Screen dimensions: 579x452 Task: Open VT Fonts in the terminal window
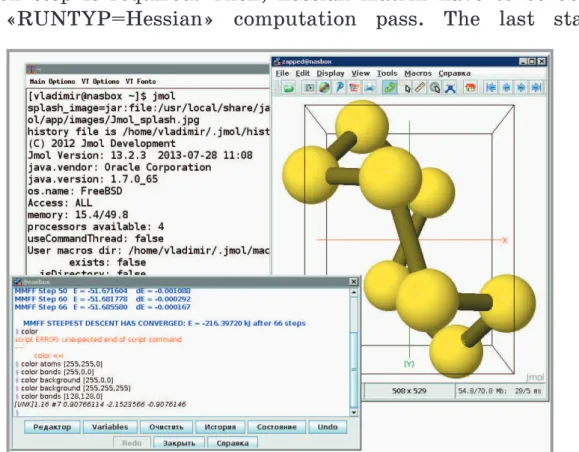(x=141, y=81)
